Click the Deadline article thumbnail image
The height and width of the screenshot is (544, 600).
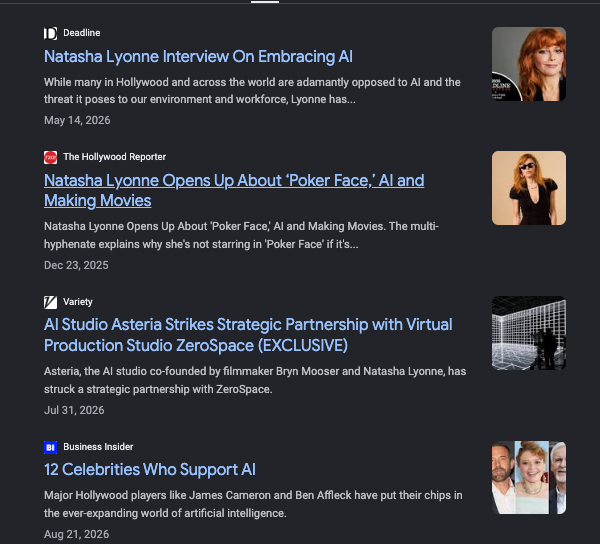(529, 64)
